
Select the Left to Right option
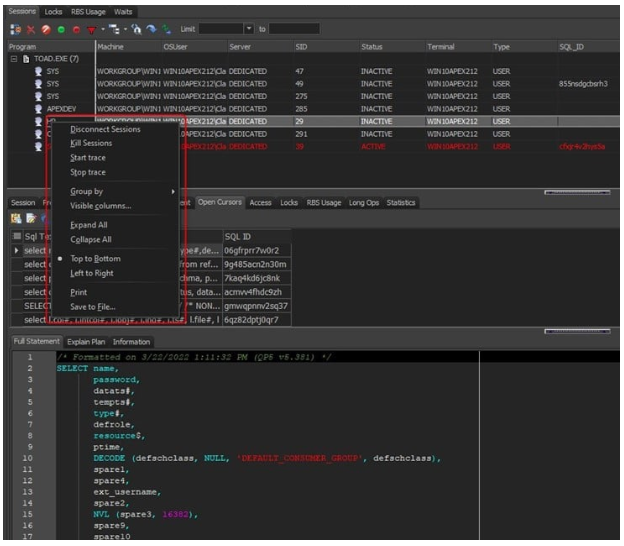pos(92,273)
